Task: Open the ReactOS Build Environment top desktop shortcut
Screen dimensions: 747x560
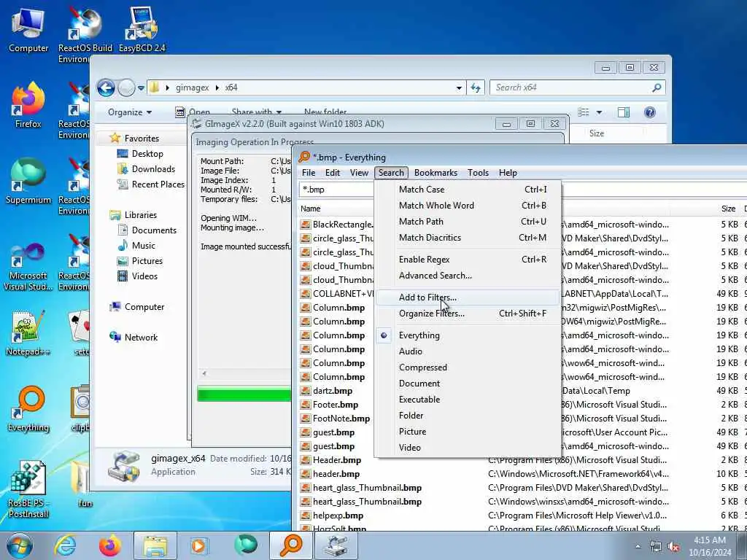Action: tap(85, 34)
